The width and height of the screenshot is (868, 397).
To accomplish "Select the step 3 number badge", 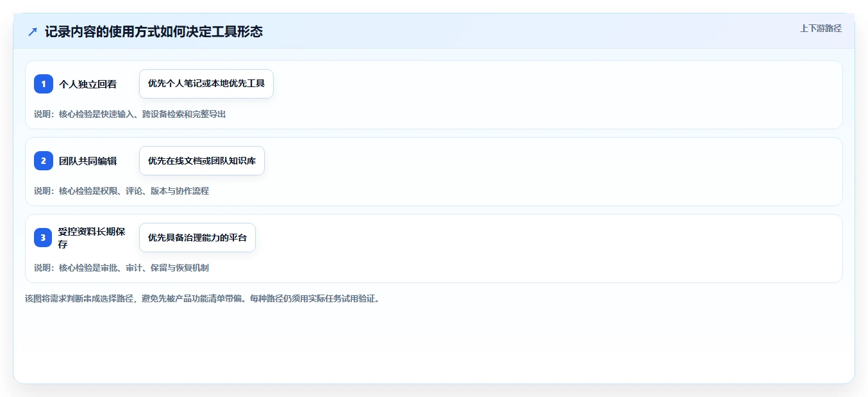I will (44, 238).
